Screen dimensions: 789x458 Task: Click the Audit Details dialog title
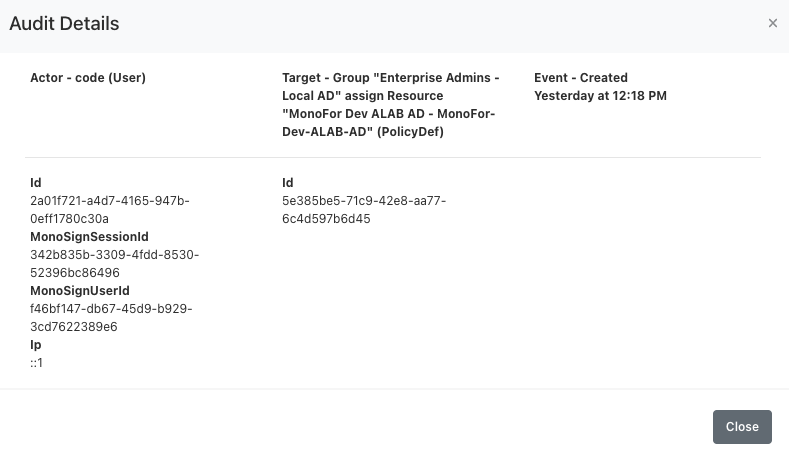(x=64, y=23)
